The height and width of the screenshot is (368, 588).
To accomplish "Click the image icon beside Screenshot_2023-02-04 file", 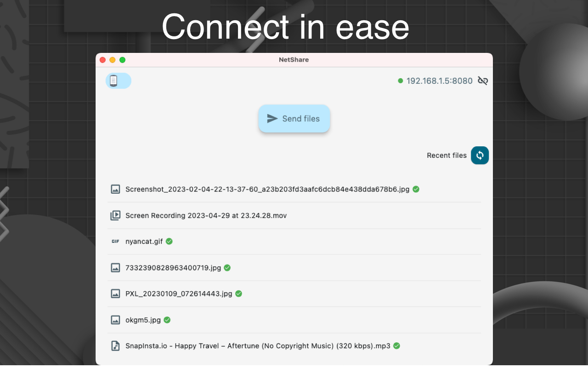I will pos(115,189).
